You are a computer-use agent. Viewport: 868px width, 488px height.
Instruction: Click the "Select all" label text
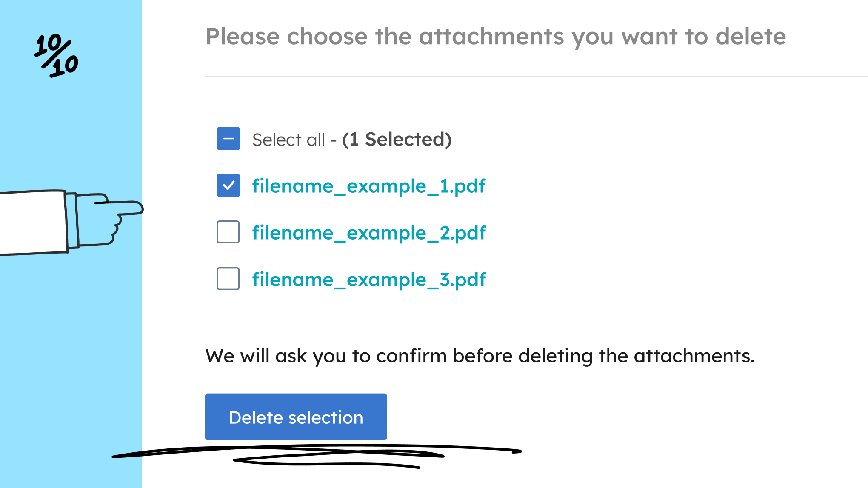(x=288, y=140)
